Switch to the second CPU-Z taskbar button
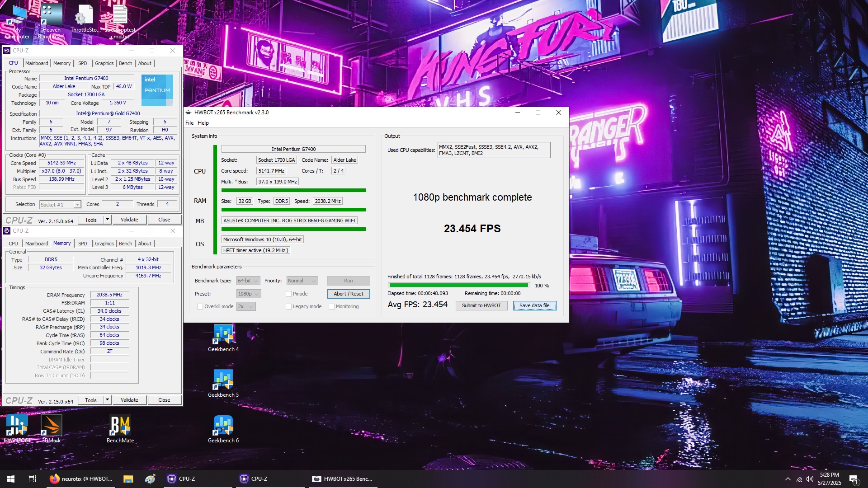 click(x=270, y=479)
